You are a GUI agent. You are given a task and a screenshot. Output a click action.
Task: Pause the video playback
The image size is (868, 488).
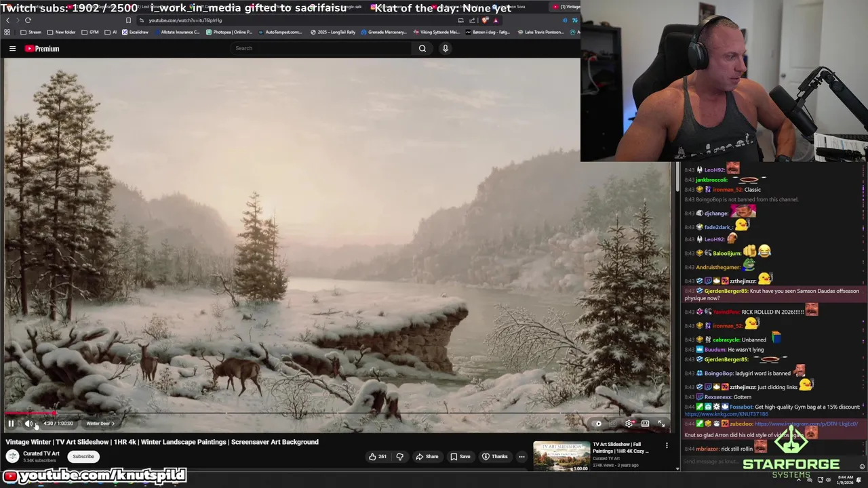point(11,424)
